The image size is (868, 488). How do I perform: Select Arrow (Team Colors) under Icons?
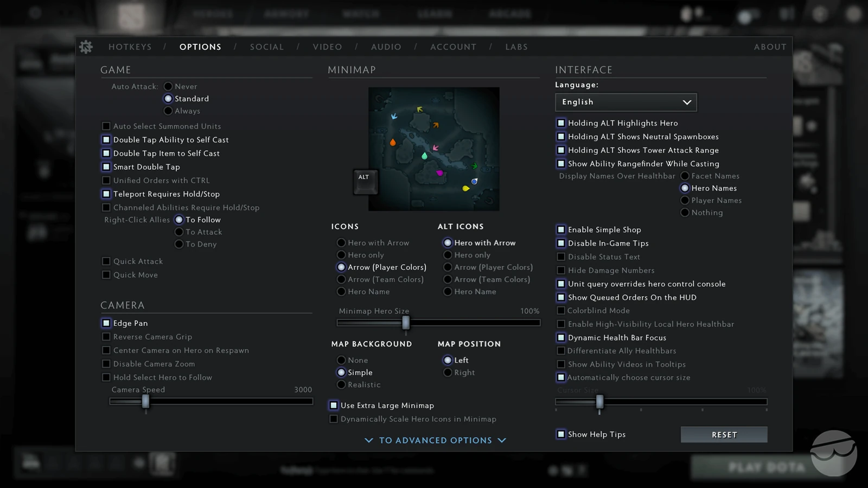pyautogui.click(x=341, y=279)
